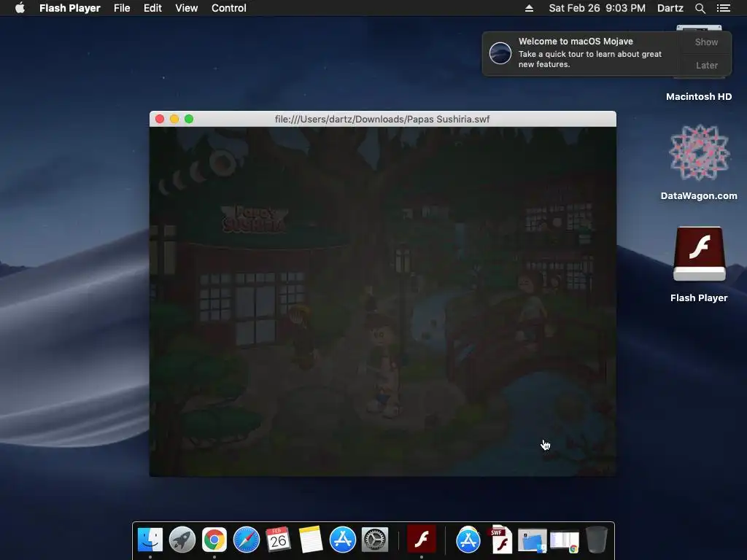Open the Flash Player application menu

click(70, 8)
